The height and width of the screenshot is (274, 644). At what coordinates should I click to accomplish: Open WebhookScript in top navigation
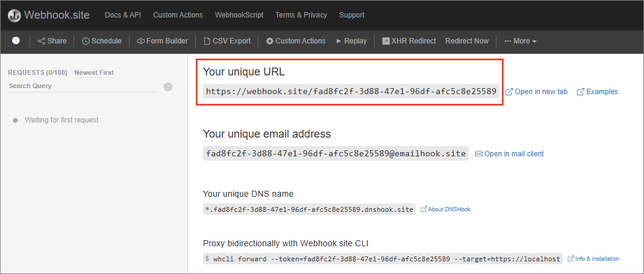pyautogui.click(x=239, y=15)
